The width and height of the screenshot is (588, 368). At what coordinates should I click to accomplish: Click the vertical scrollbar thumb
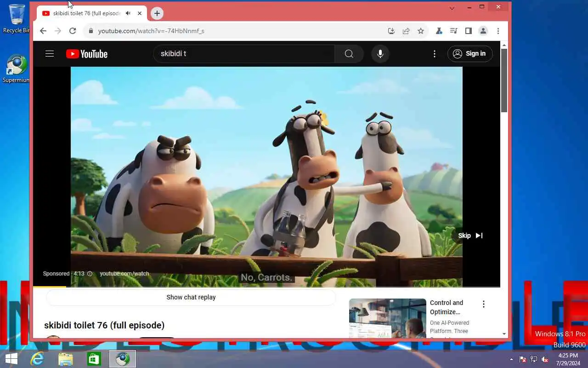click(504, 80)
